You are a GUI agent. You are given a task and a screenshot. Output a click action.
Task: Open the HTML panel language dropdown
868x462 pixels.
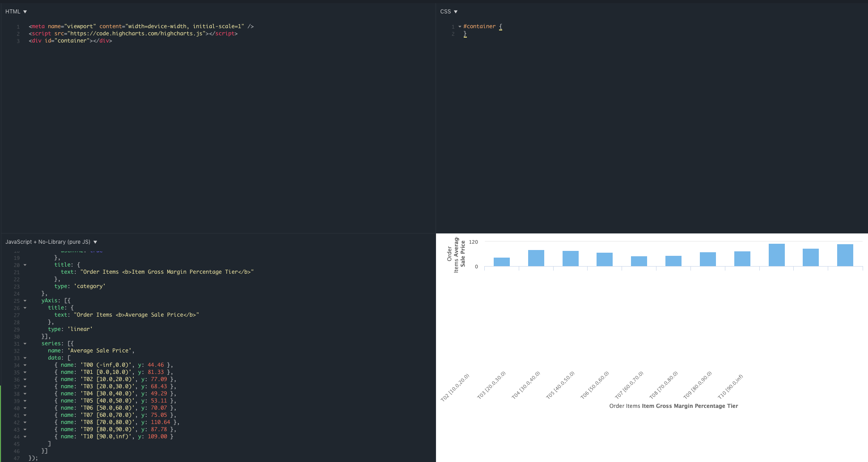[x=16, y=12]
